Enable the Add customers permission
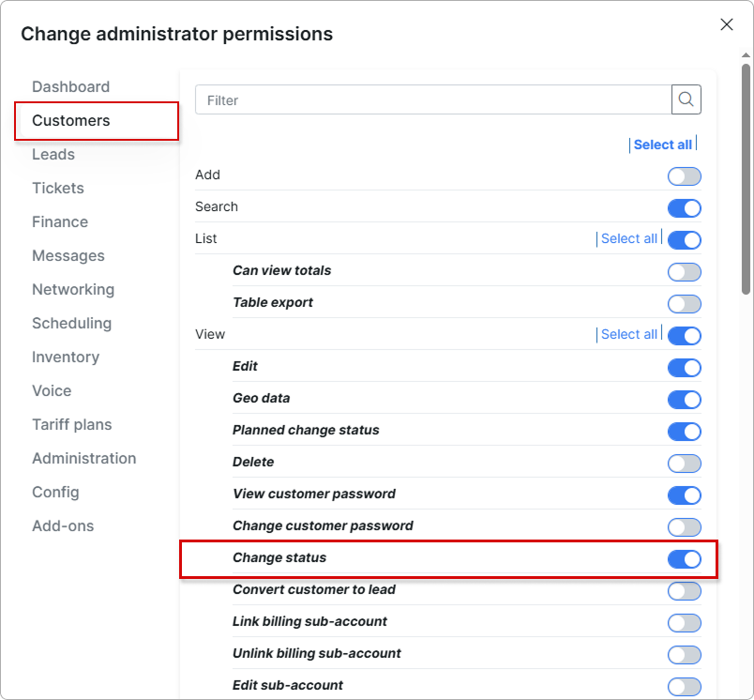The height and width of the screenshot is (700, 754). (685, 176)
